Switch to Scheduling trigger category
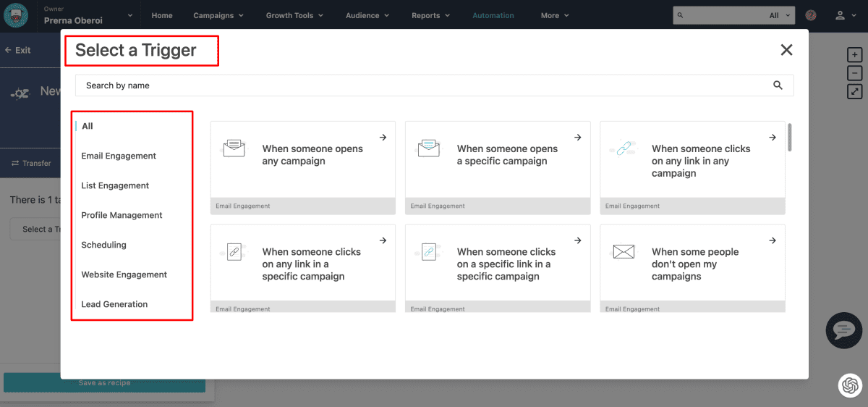 pyautogui.click(x=103, y=245)
